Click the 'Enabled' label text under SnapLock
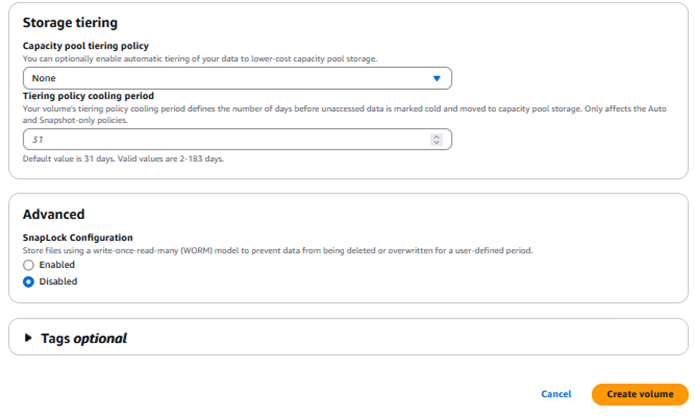 [57, 265]
